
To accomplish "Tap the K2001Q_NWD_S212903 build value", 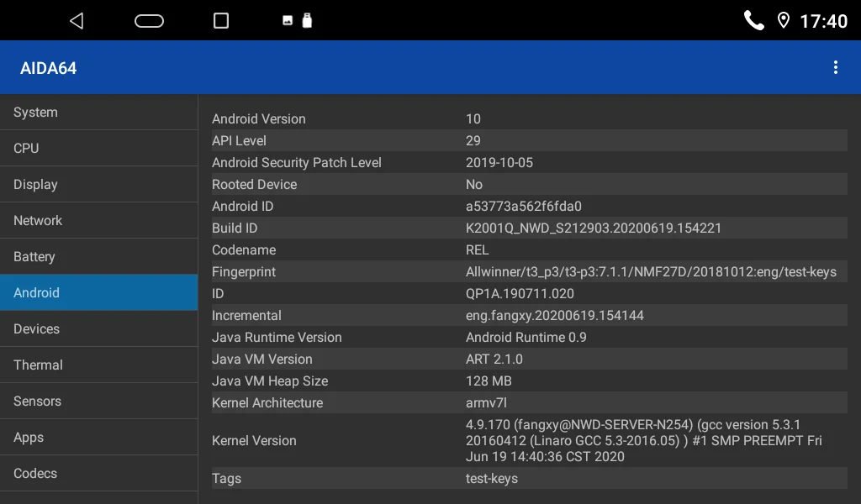I will tap(594, 228).
